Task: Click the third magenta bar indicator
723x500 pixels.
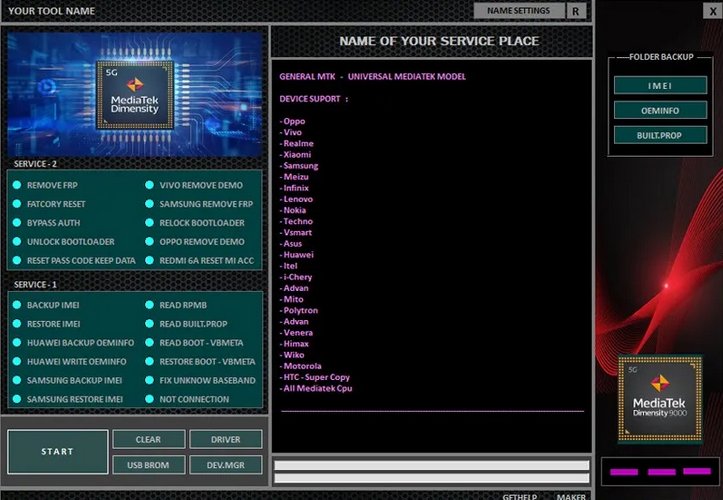Action: tap(697, 471)
